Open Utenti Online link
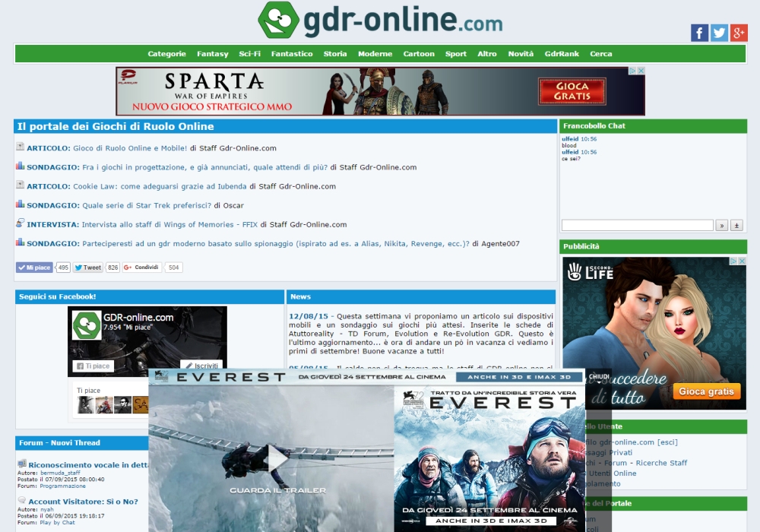 [613, 473]
